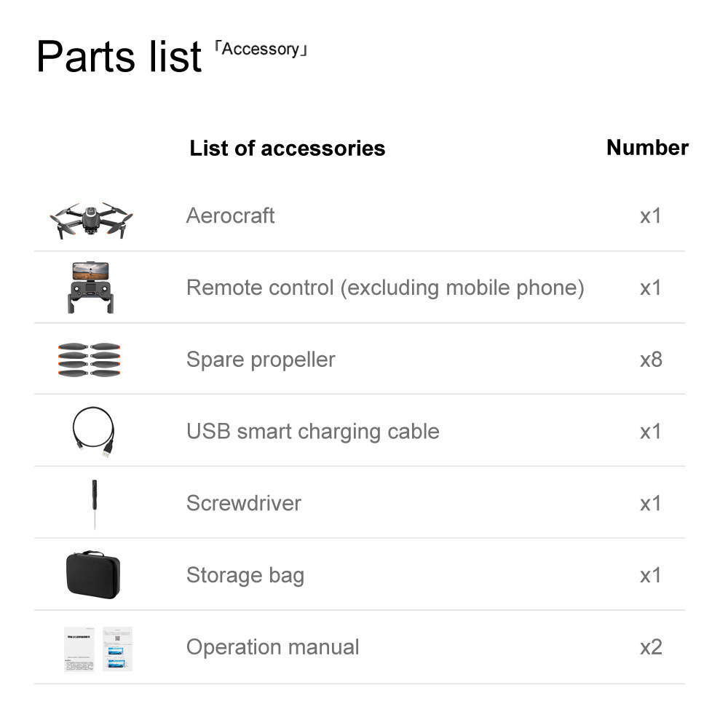Click the screwdriver image

[95, 505]
